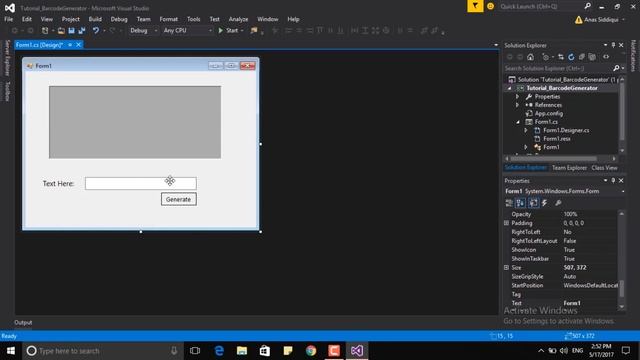Screen dimensions: 640x360
Task: Open Chrome from the taskbar
Action: (x=311, y=351)
